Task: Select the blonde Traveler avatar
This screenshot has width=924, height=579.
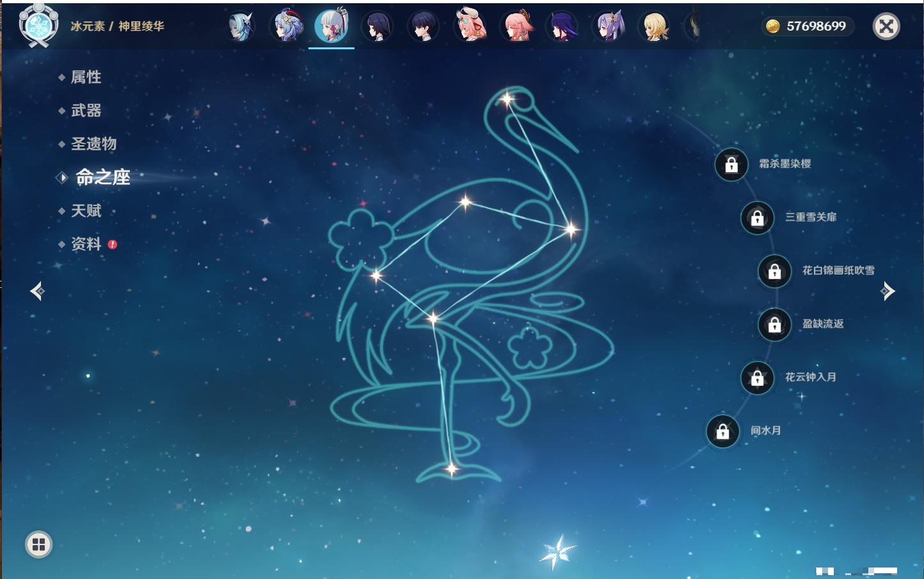Action: click(x=655, y=27)
